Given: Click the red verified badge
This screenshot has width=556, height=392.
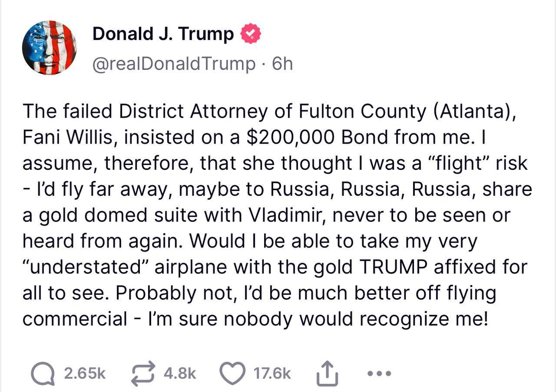Looking at the screenshot, I should (251, 34).
